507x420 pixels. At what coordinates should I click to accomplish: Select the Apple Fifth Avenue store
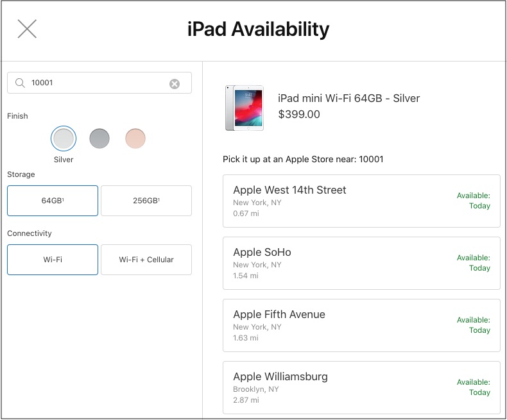[x=361, y=325]
